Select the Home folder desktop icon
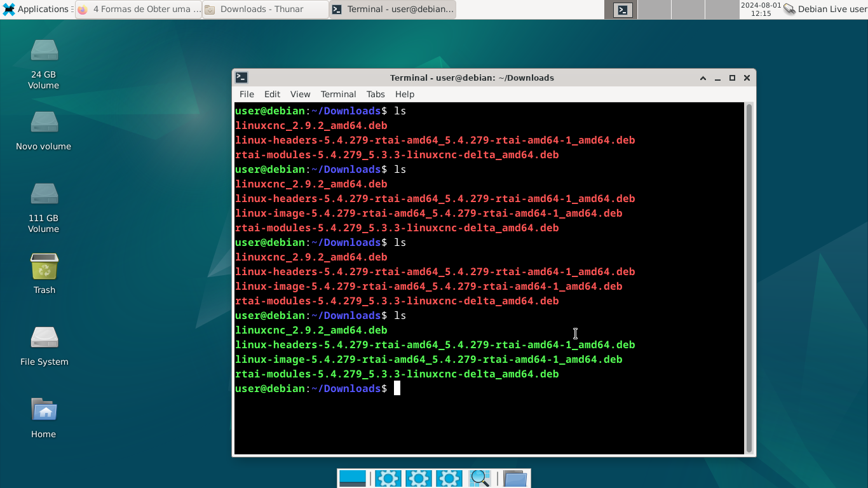The height and width of the screenshot is (488, 868). coord(44,417)
